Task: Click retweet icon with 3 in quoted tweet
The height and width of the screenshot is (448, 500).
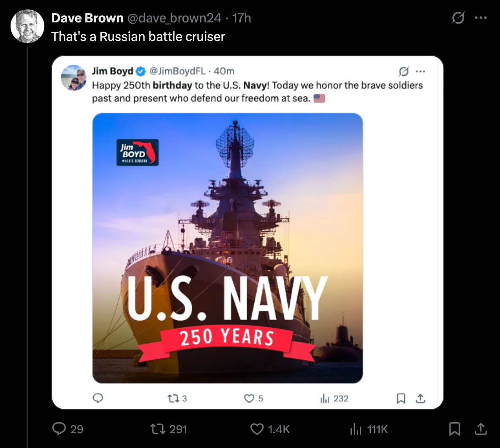Action: [173, 398]
